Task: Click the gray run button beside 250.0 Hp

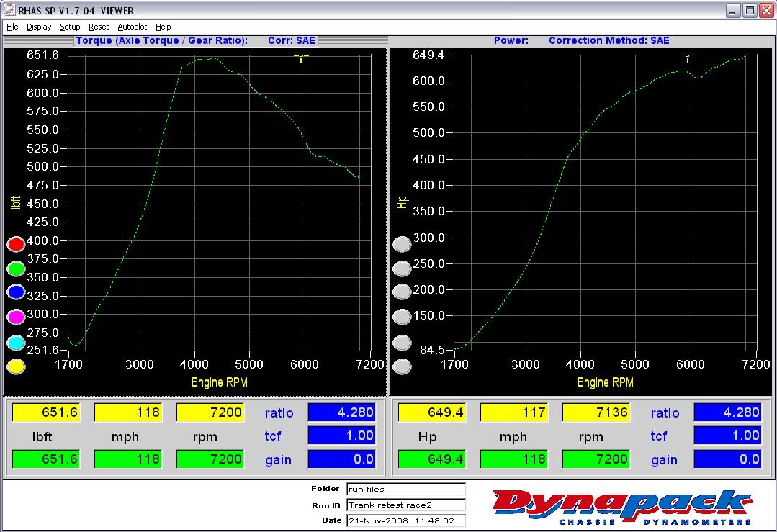Action: click(402, 269)
